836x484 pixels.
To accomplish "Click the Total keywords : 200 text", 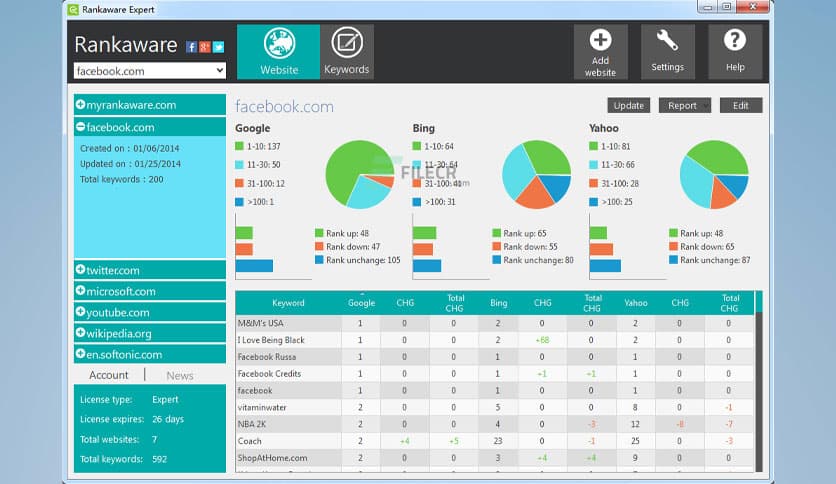I will pyautogui.click(x=122, y=180).
